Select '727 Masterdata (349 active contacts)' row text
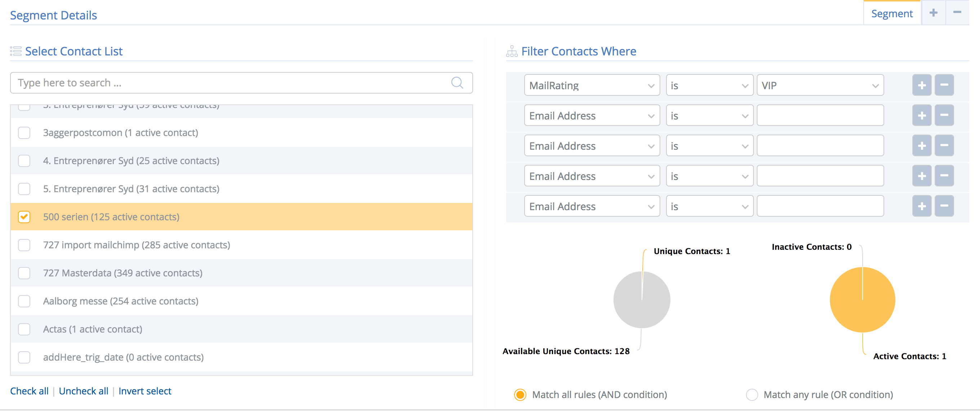The width and height of the screenshot is (980, 411). pyautogui.click(x=123, y=273)
